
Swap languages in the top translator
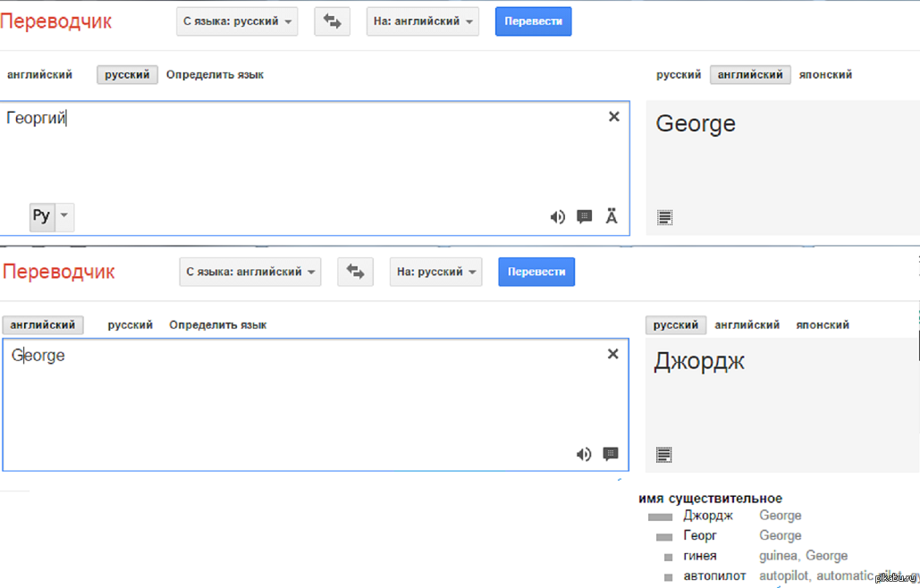pyautogui.click(x=332, y=21)
